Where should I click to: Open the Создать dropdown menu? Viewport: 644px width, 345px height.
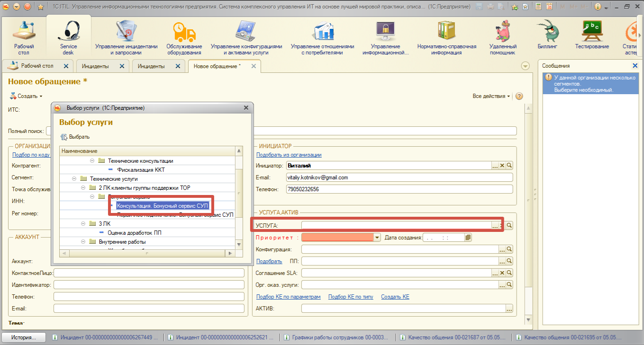[26, 96]
